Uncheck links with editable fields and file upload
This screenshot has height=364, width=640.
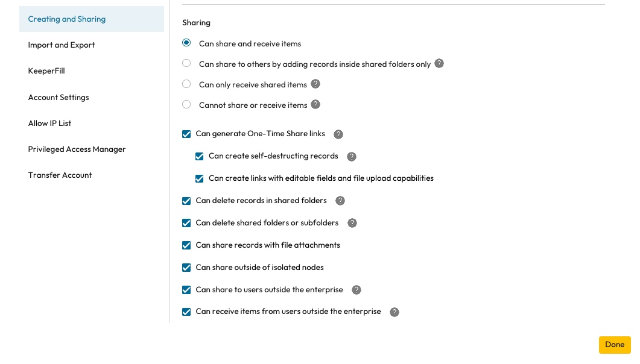click(200, 178)
